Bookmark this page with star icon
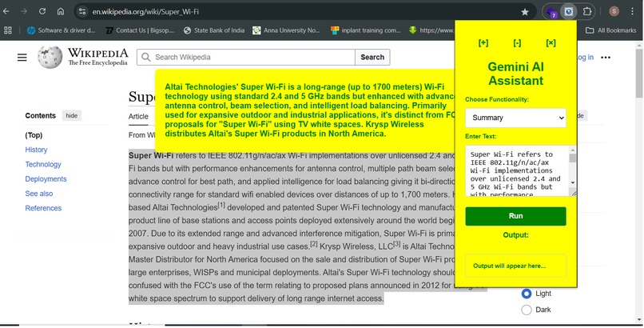This screenshot has height=328, width=644. click(x=525, y=12)
